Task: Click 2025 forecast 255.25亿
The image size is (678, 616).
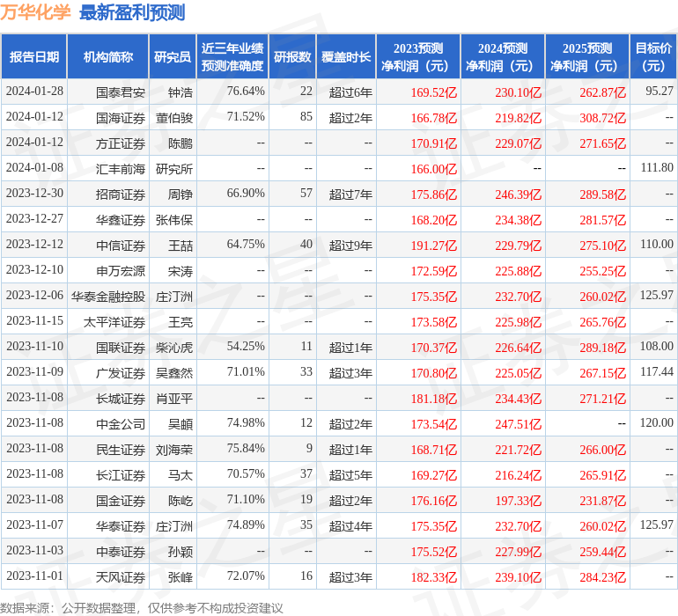Action: [603, 271]
